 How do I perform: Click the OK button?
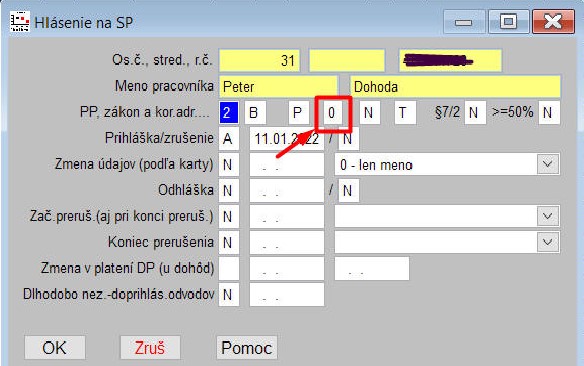55,348
